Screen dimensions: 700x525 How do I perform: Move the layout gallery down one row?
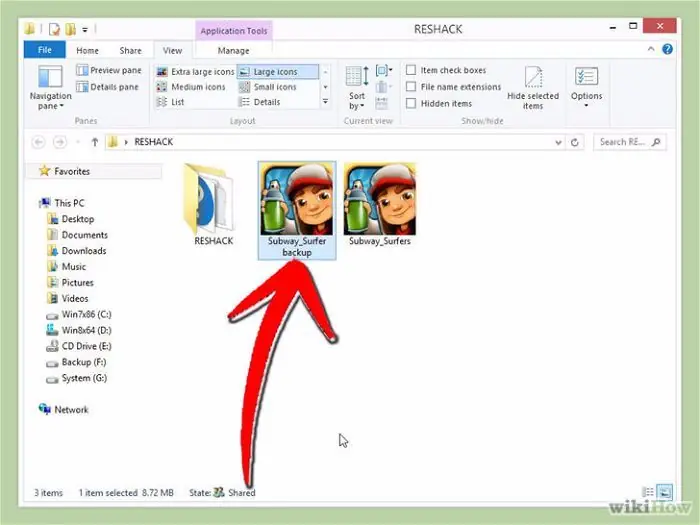click(325, 87)
